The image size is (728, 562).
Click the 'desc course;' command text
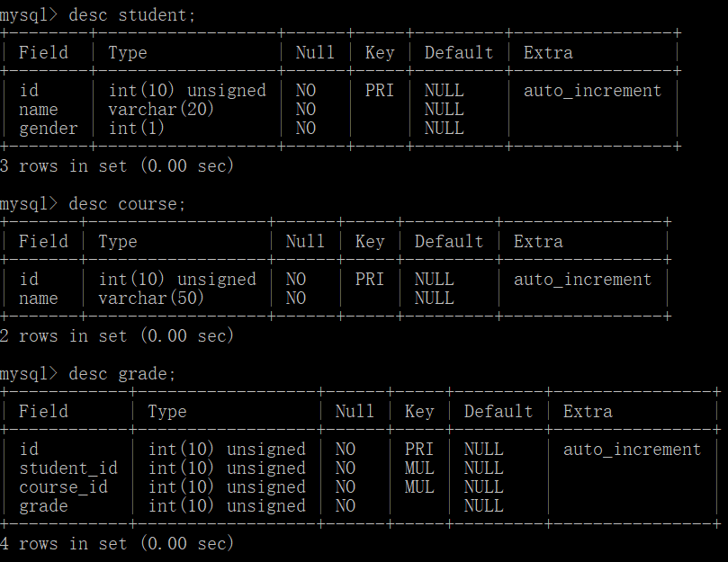tap(127, 204)
